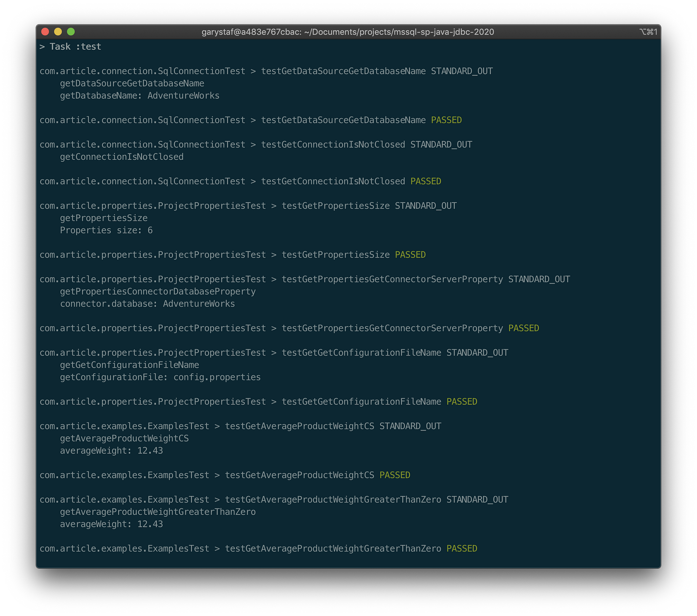
Task: Click STANDARD_OUT after testGetAverageProductWeightCS
Action: (x=410, y=426)
